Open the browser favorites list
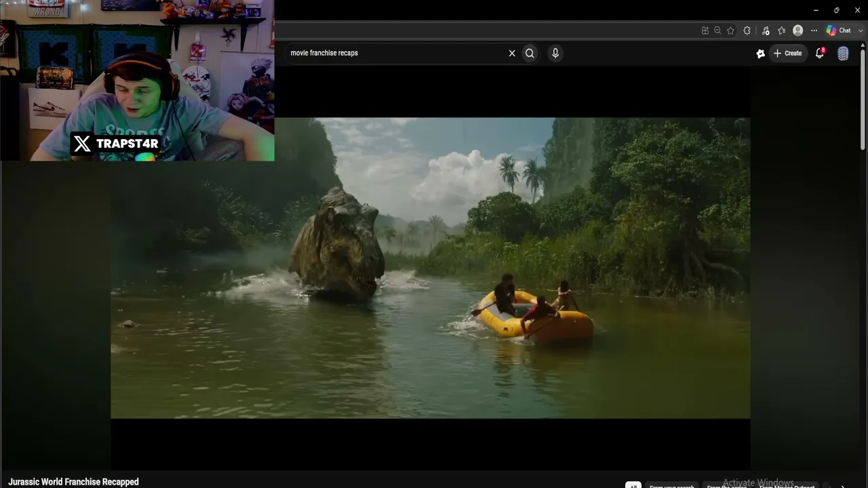The height and width of the screenshot is (488, 868). coord(782,30)
